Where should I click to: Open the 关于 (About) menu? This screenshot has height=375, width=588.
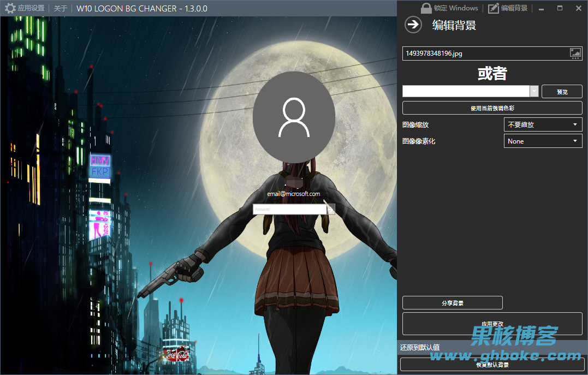[61, 8]
